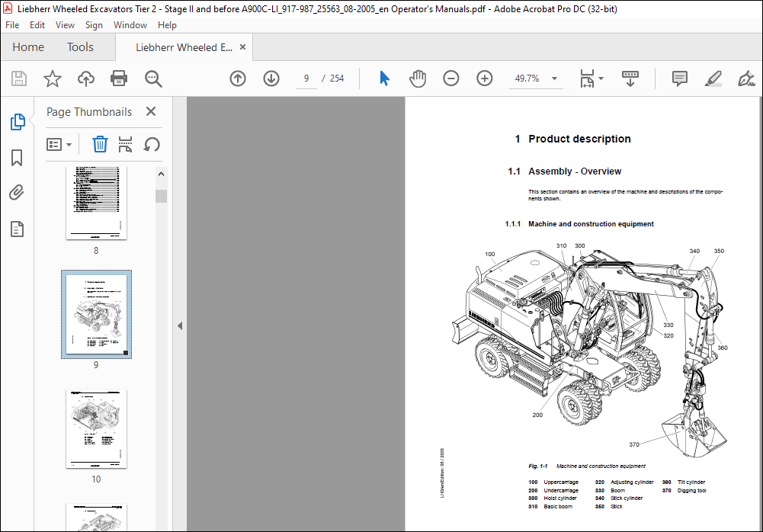Select the arrow Selection tool
This screenshot has height=532, width=763.
(384, 79)
